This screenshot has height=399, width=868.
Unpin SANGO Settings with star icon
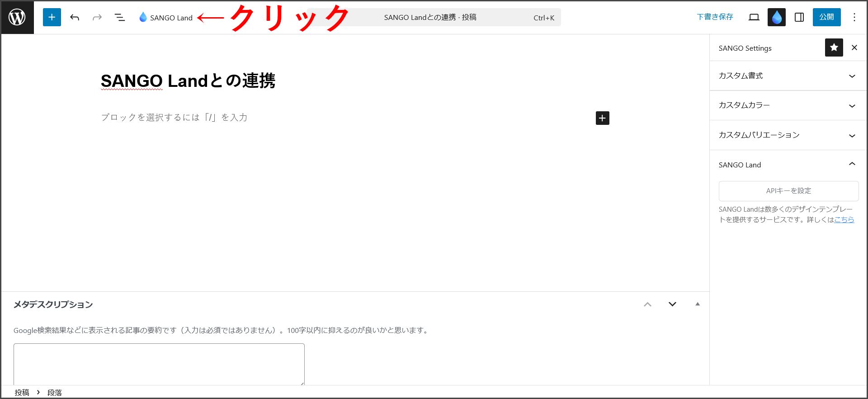[x=834, y=47]
